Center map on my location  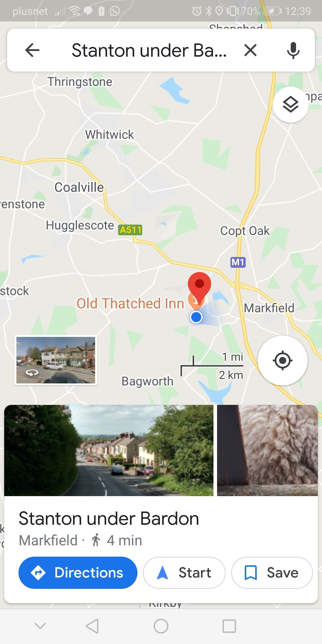(282, 360)
